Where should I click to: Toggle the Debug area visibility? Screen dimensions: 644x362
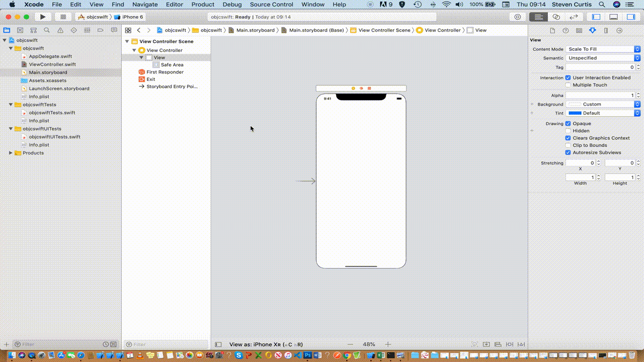coord(613,17)
